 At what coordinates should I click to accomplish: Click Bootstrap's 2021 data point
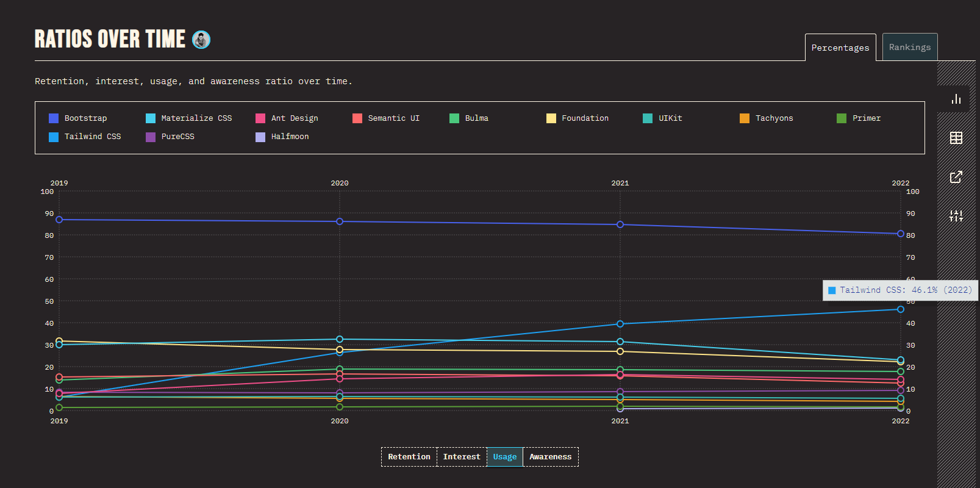coord(620,224)
